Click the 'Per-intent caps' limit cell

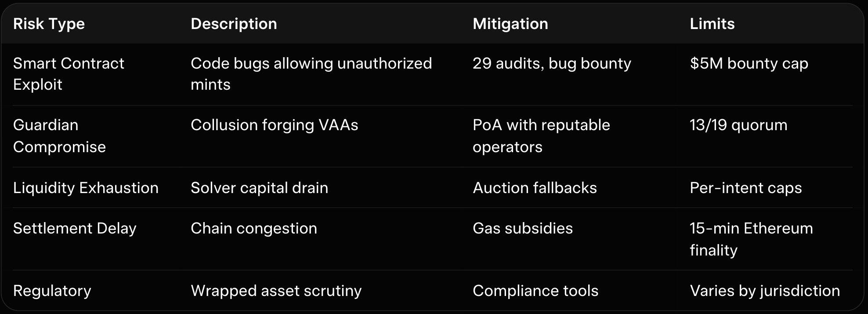[x=745, y=188]
